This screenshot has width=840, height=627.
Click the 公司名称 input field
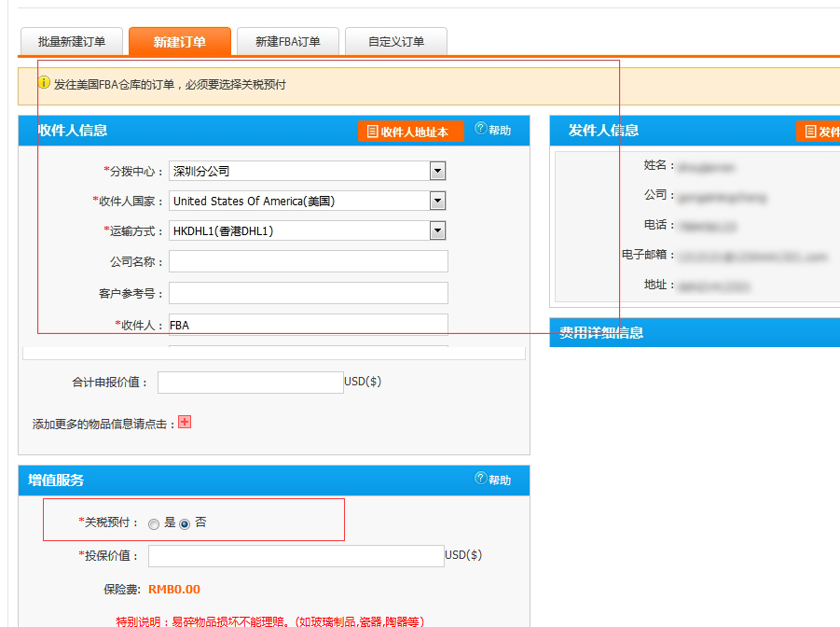308,261
